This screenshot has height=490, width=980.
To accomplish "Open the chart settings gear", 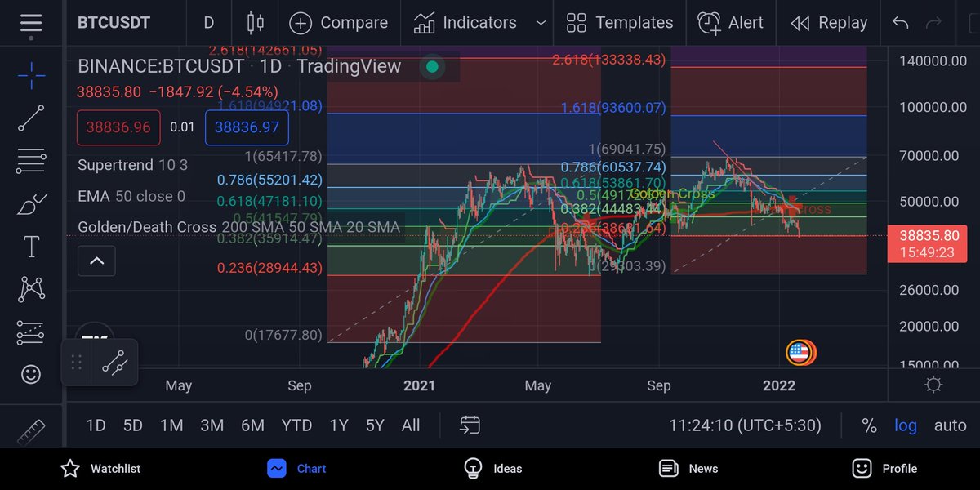I will pyautogui.click(x=933, y=385).
